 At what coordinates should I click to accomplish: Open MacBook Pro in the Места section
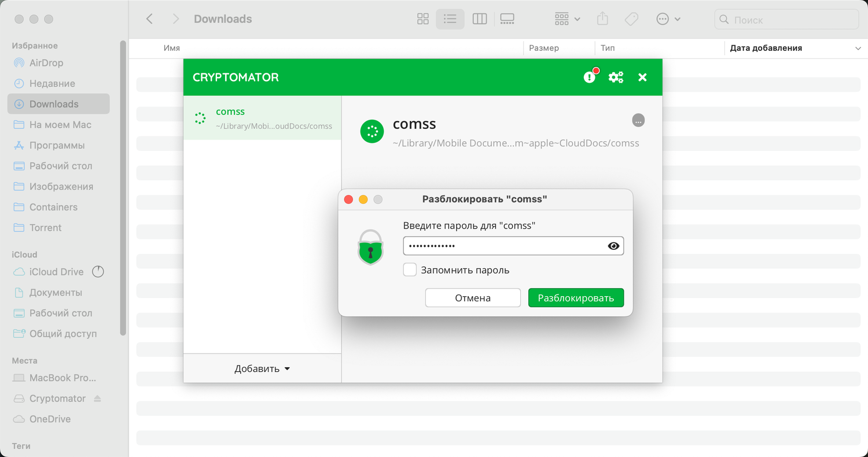(58, 378)
